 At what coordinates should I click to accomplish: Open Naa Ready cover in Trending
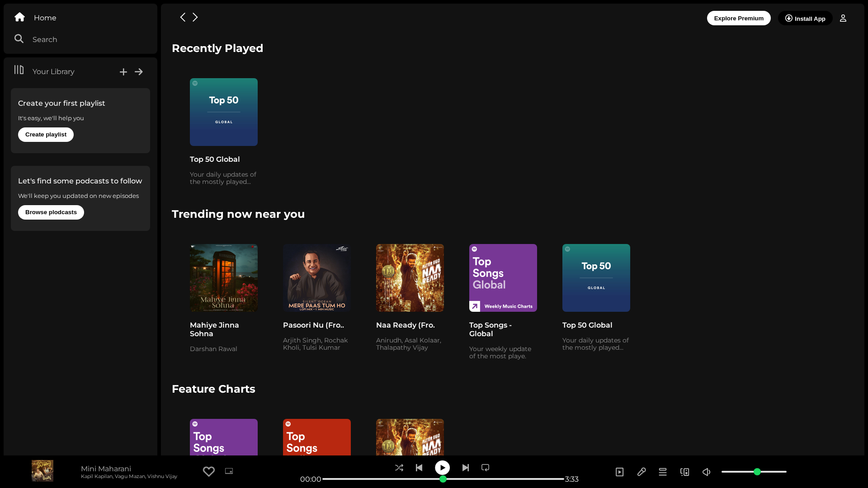point(410,278)
